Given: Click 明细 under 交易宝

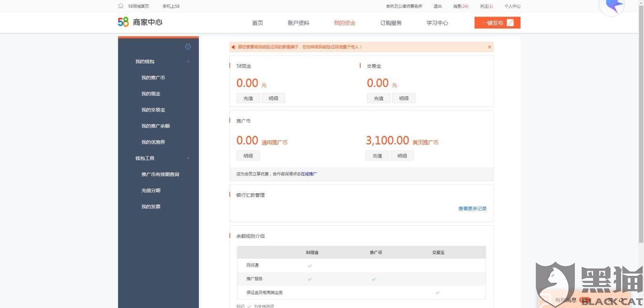Looking at the screenshot, I should click(404, 98).
